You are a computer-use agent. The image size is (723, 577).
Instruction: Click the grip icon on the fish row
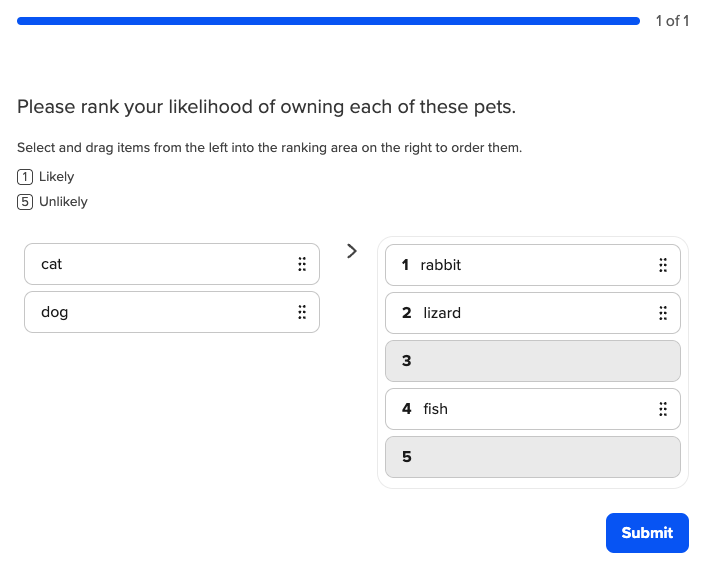[662, 409]
